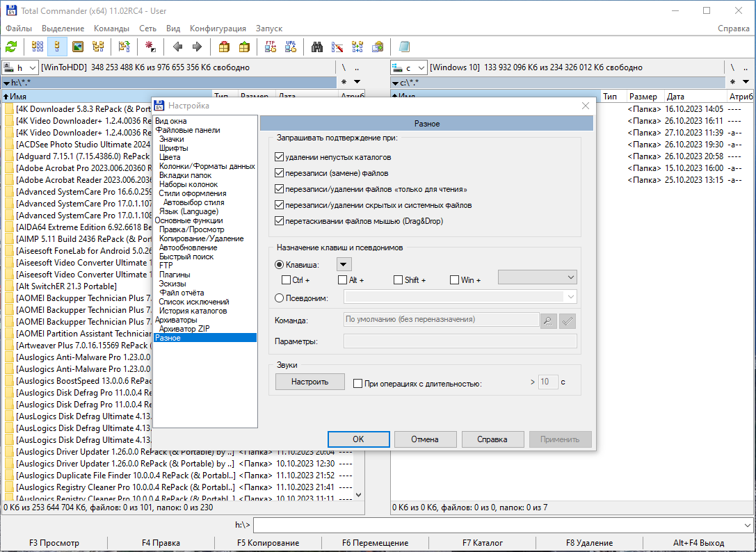The width and height of the screenshot is (756, 552).
Task: Enable the Shift + modifier checkbox
Action: [x=398, y=279]
